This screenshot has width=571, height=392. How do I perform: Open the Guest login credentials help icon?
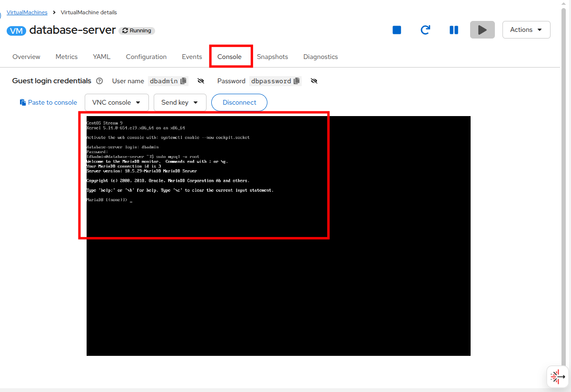[x=99, y=81]
